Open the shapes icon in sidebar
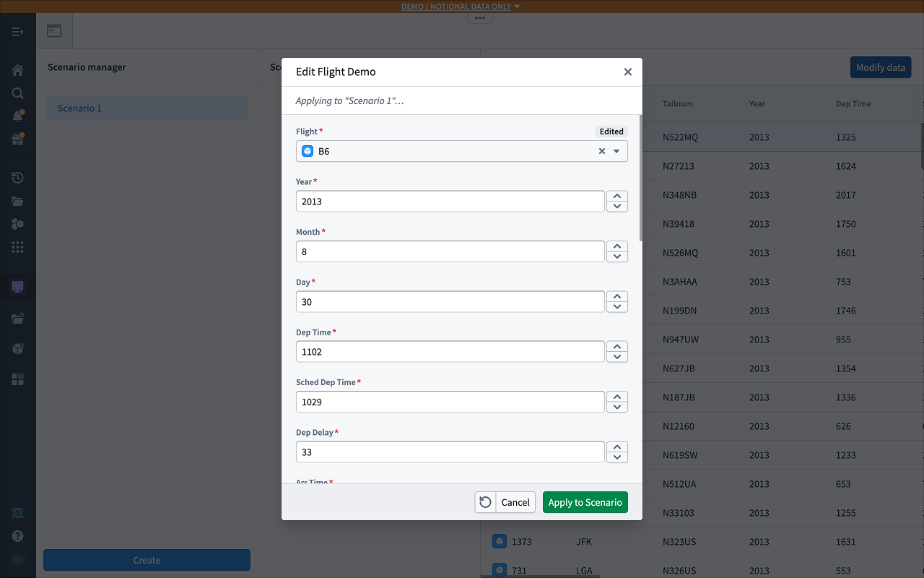This screenshot has height=578, width=924. [x=17, y=224]
